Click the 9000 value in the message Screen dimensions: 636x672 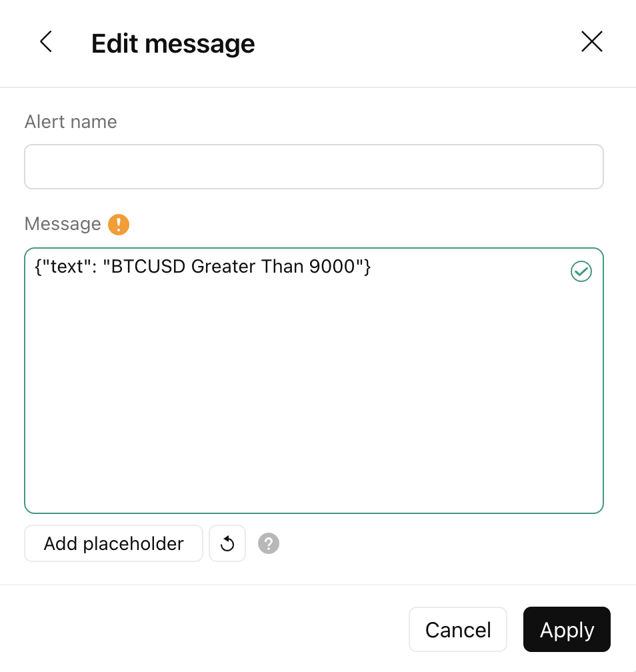pos(332,267)
